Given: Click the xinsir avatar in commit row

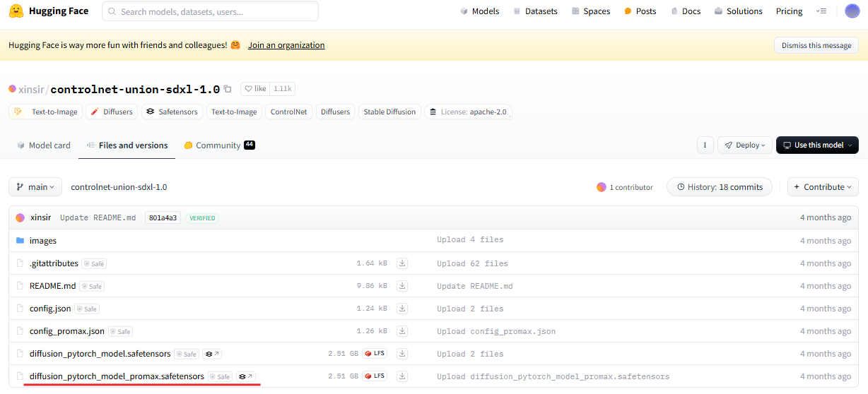Looking at the screenshot, I should coord(20,217).
